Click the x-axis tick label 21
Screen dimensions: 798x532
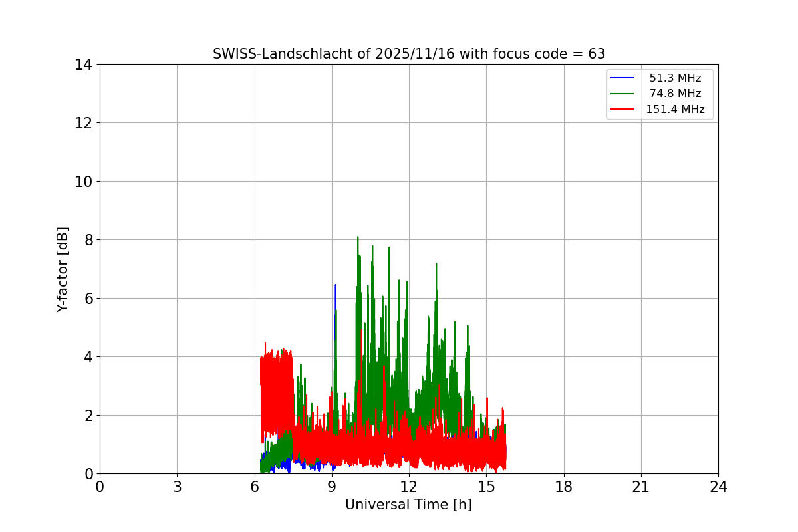(x=641, y=487)
